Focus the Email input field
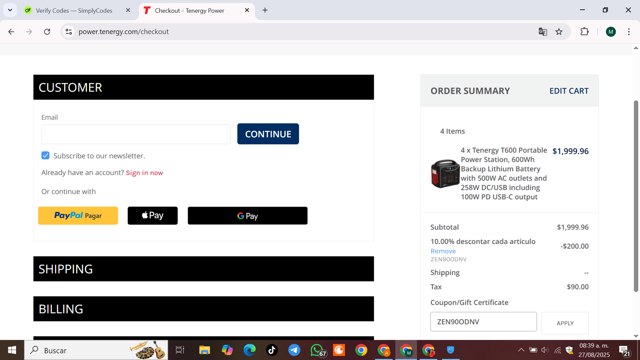The height and width of the screenshot is (360, 640). [136, 134]
